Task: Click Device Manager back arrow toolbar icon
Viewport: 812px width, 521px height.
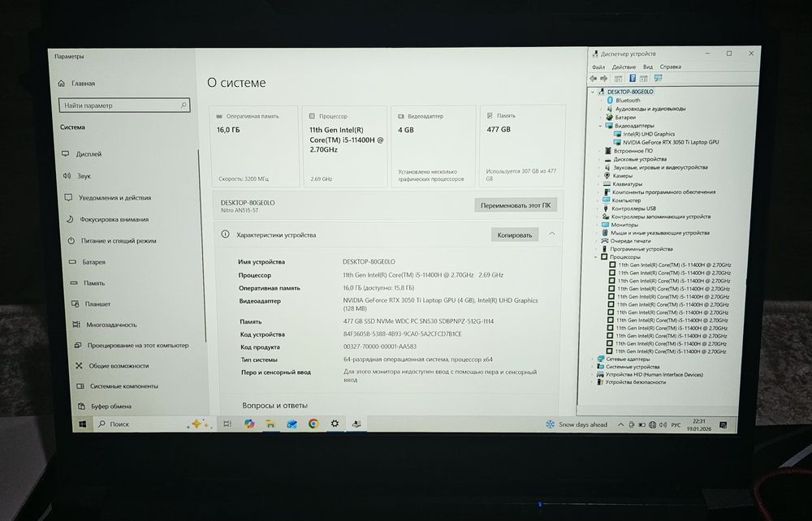Action: [x=593, y=79]
